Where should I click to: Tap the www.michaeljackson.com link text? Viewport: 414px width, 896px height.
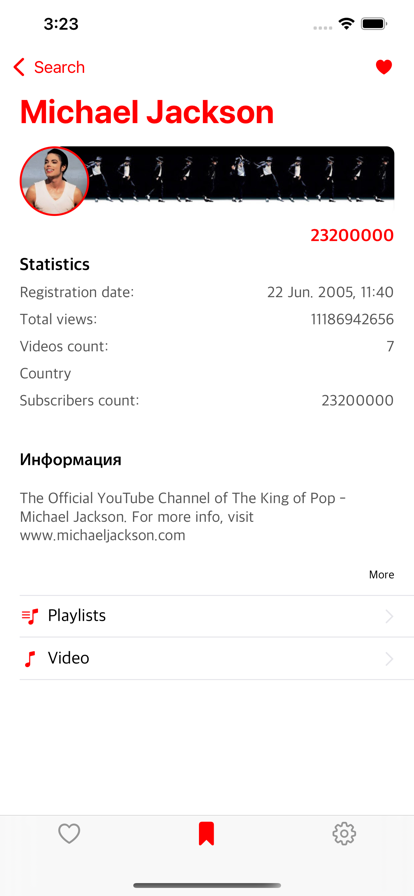tap(102, 535)
